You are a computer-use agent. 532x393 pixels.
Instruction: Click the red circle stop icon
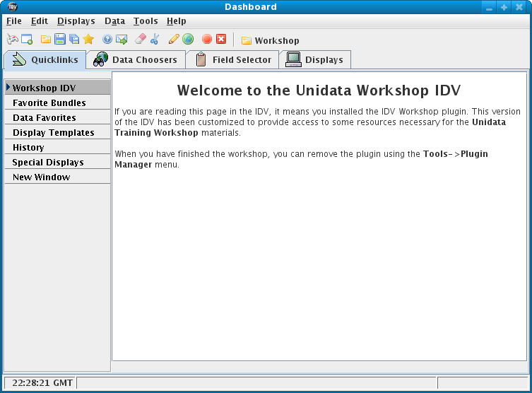(x=207, y=40)
